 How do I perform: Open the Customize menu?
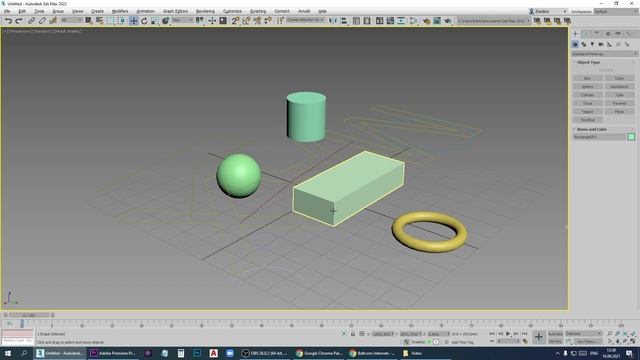click(x=232, y=11)
